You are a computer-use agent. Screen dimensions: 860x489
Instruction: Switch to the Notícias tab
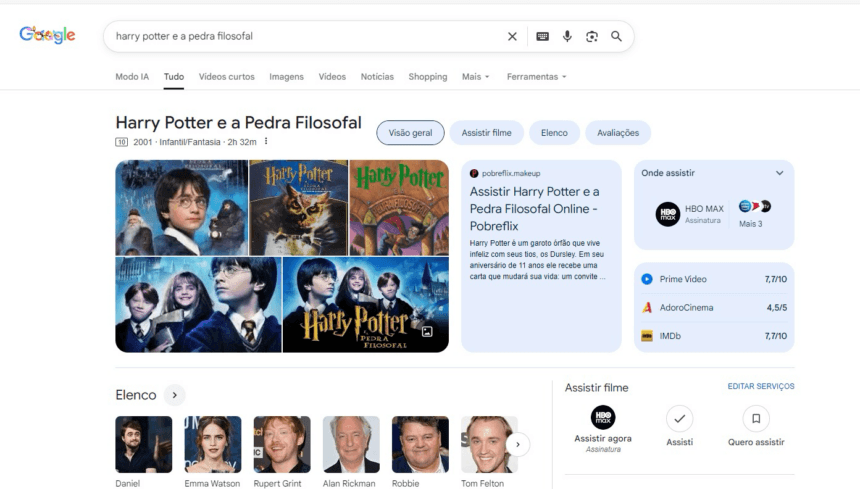click(x=377, y=77)
